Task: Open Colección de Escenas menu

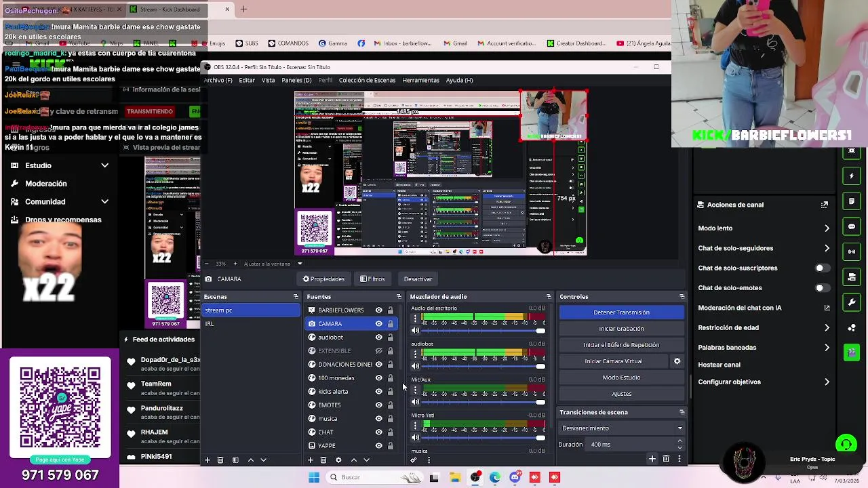Action: 367,80
